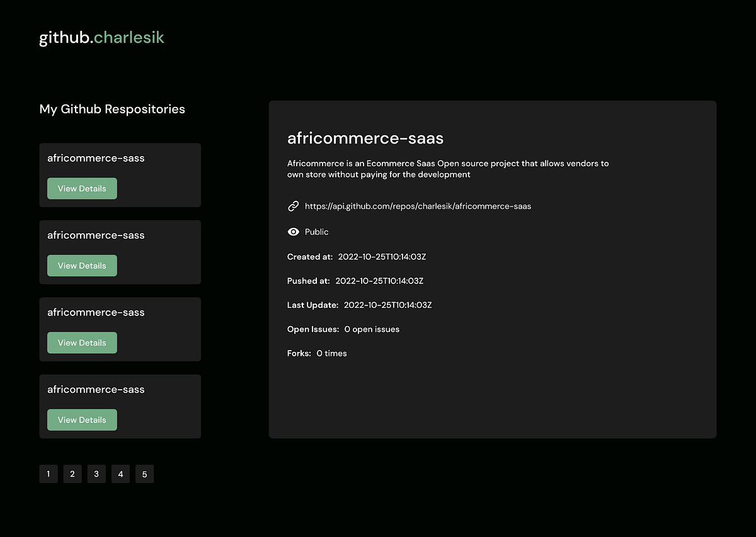
Task: Click the link chain icon beside the repository URL
Action: 293,206
